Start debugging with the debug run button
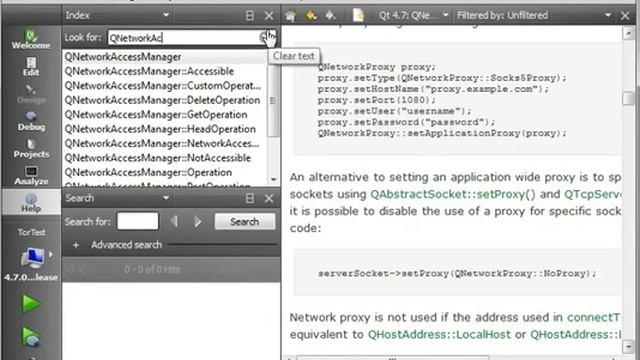Viewport: 640px width, 360px height. click(31, 338)
